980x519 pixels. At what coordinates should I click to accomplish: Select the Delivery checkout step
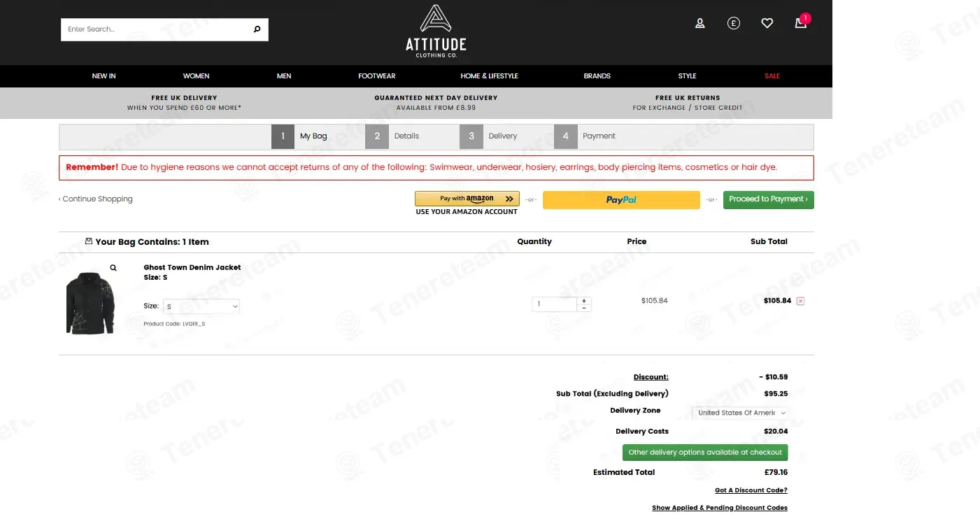[x=489, y=136]
